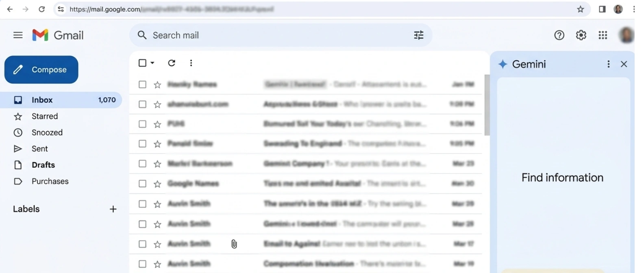Image resolution: width=644 pixels, height=273 pixels.
Task: View site information in address bar
Action: [x=61, y=9]
